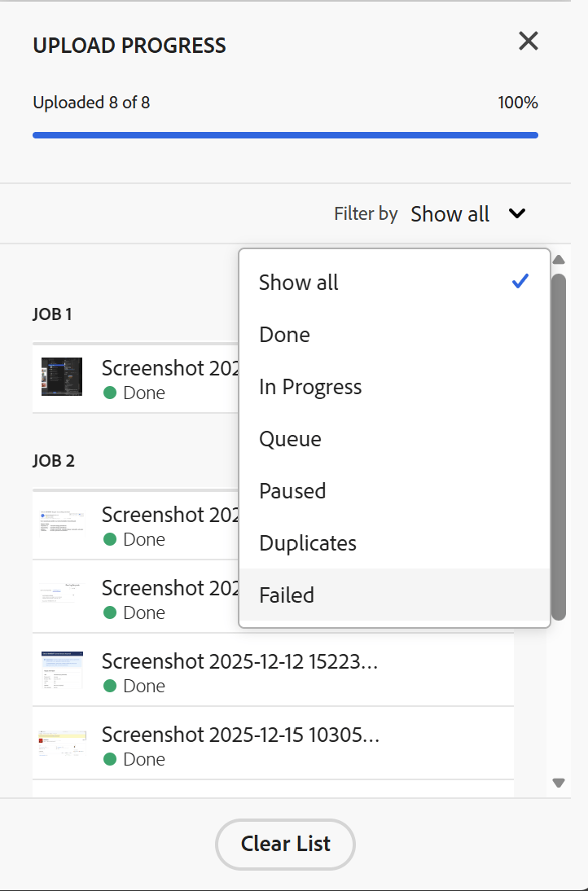588x891 pixels.
Task: Choose In Progress filter option
Action: [x=310, y=386]
